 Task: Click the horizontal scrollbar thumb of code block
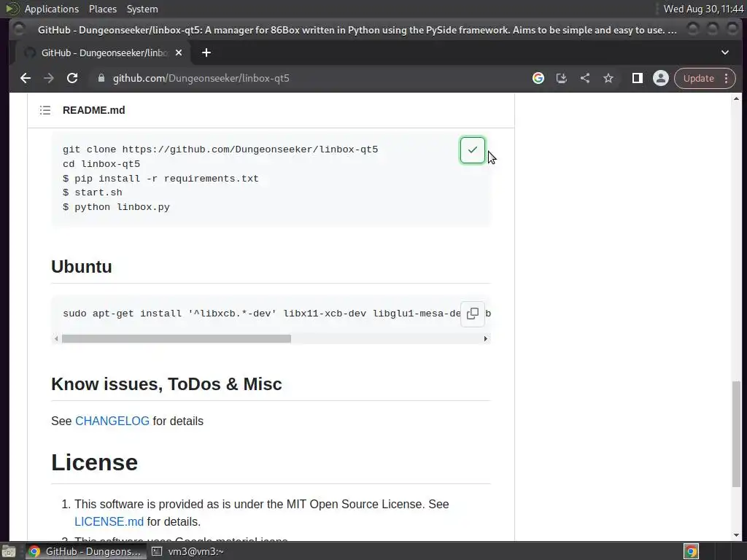177,338
